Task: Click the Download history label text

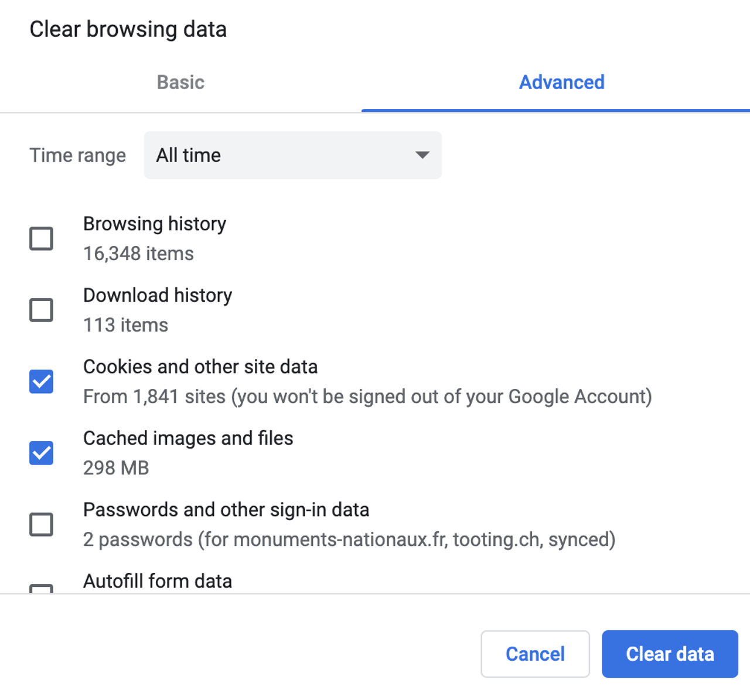Action: (x=158, y=295)
